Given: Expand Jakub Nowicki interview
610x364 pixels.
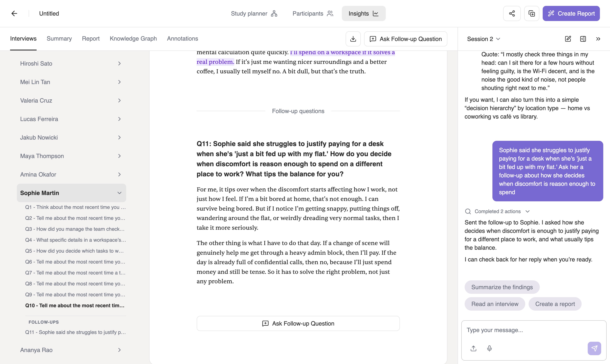Looking at the screenshot, I should click(x=71, y=137).
